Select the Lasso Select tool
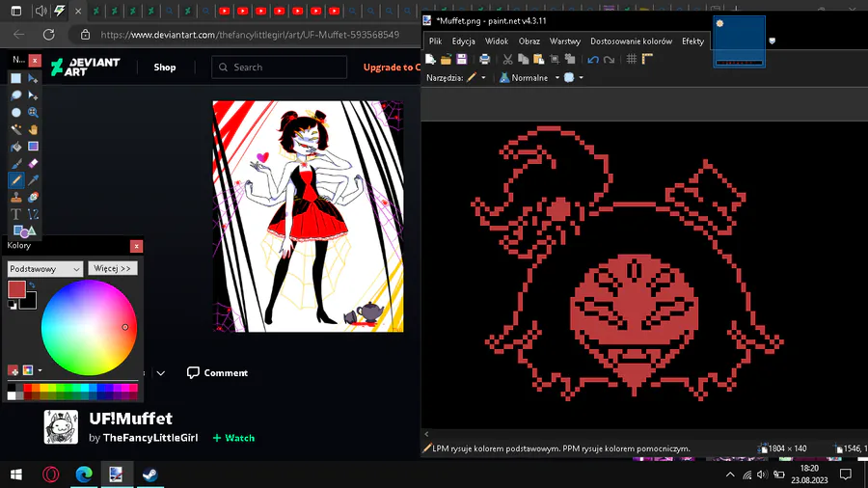Screen dimensions: 868x488 (x=16, y=95)
